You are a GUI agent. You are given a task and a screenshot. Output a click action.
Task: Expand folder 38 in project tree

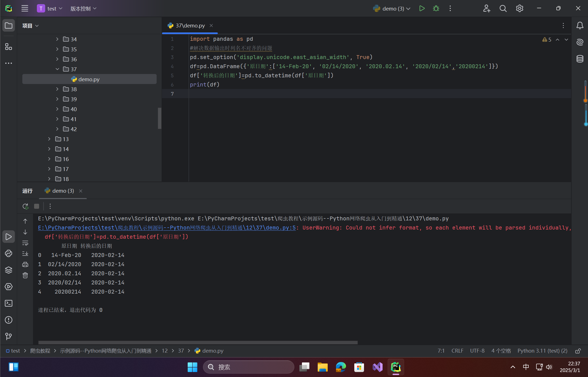57,89
